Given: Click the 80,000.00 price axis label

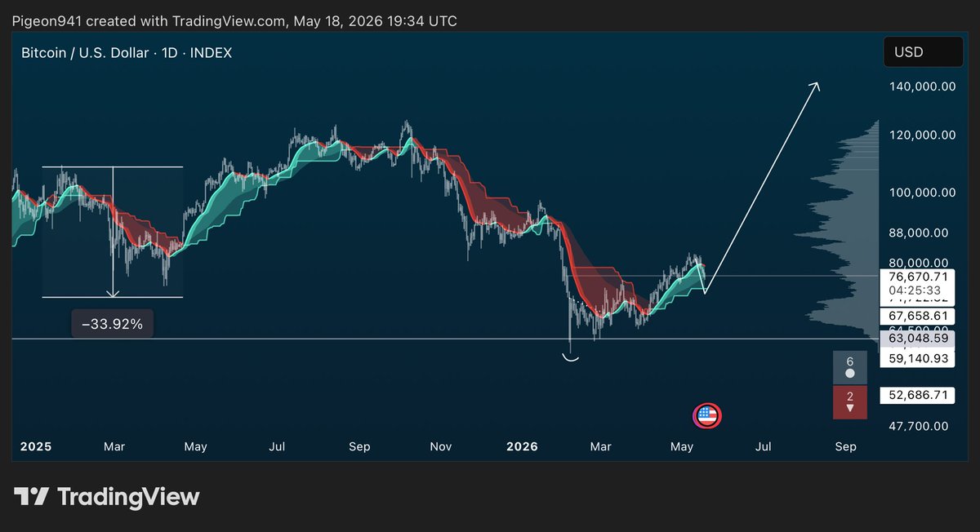Looking at the screenshot, I should [918, 263].
